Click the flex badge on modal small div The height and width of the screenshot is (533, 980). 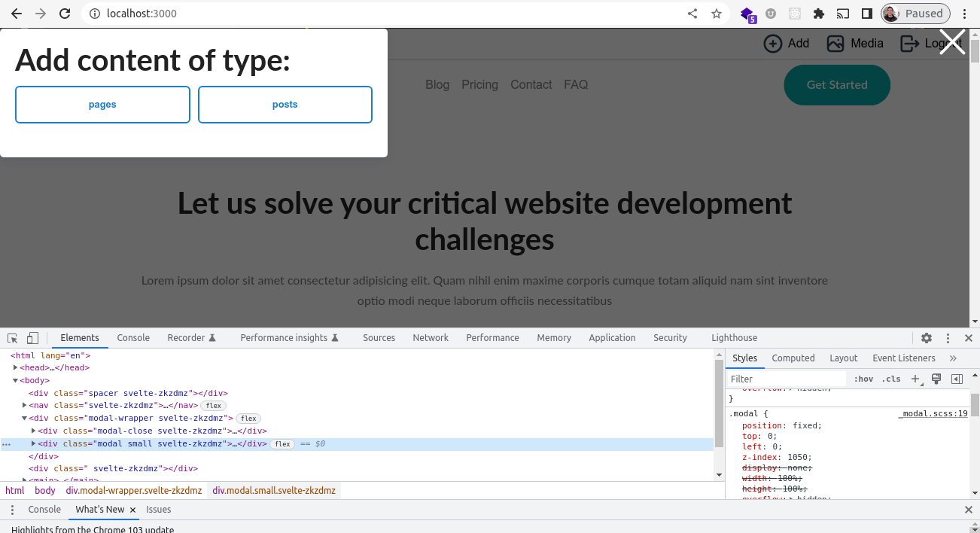[282, 444]
